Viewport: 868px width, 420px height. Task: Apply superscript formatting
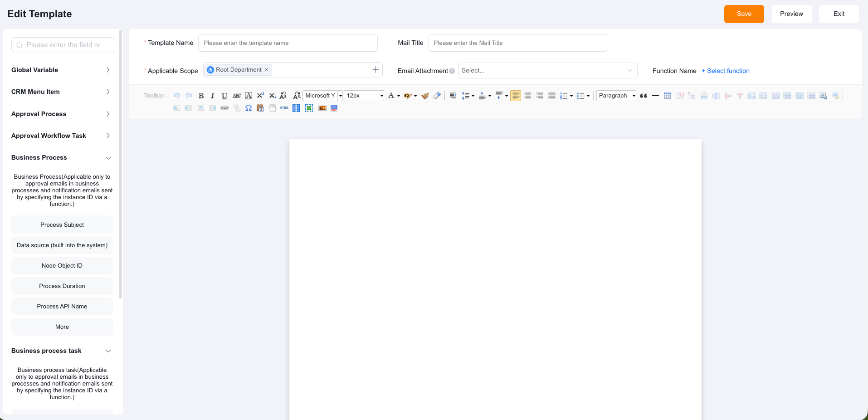pos(260,96)
